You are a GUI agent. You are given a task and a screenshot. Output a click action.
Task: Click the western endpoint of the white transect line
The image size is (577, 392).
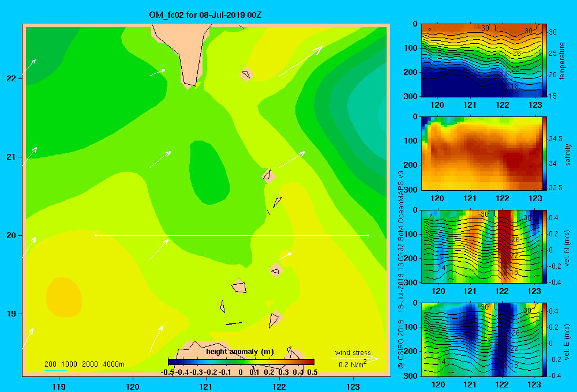pos(96,235)
